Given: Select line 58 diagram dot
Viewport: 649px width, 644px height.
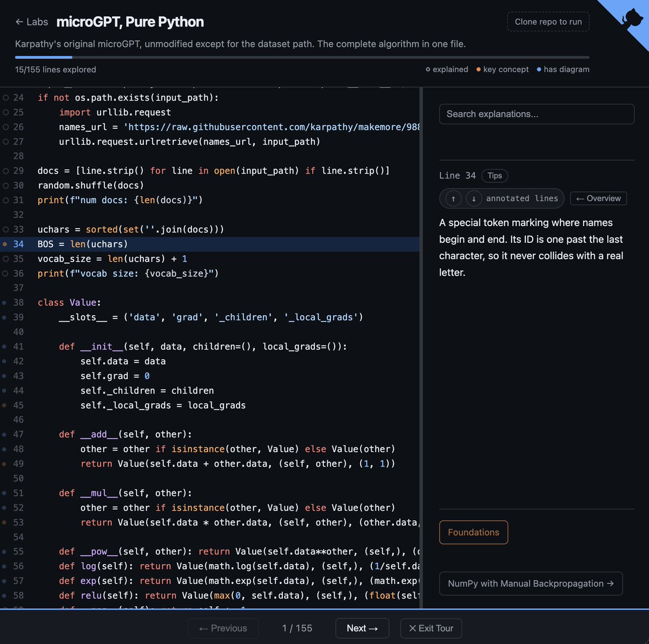Looking at the screenshot, I should tap(4, 595).
